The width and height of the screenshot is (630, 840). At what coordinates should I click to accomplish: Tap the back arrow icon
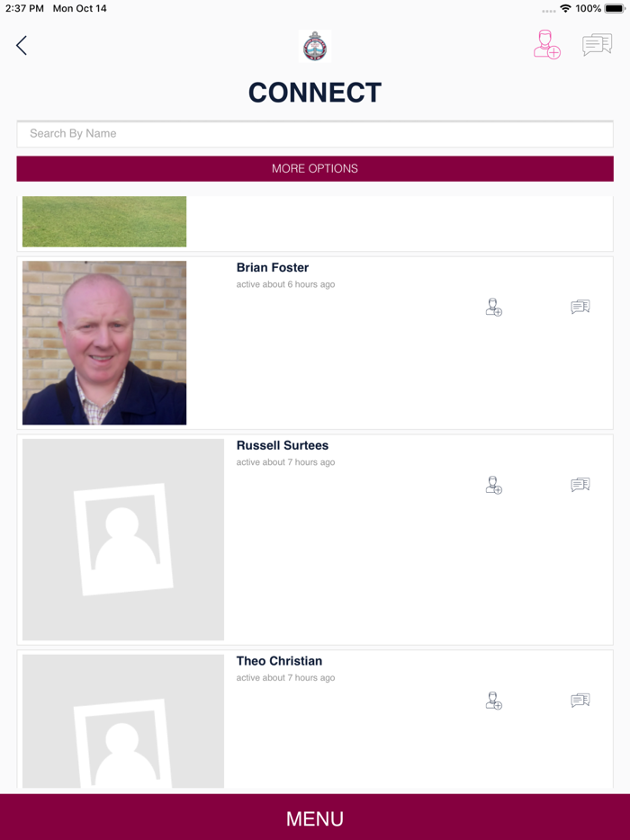[x=22, y=46]
